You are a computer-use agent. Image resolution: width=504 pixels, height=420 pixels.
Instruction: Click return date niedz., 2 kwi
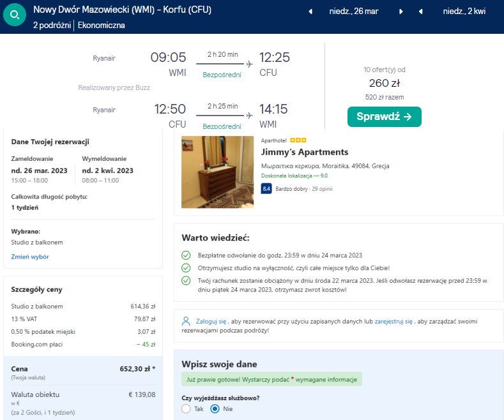click(x=464, y=11)
